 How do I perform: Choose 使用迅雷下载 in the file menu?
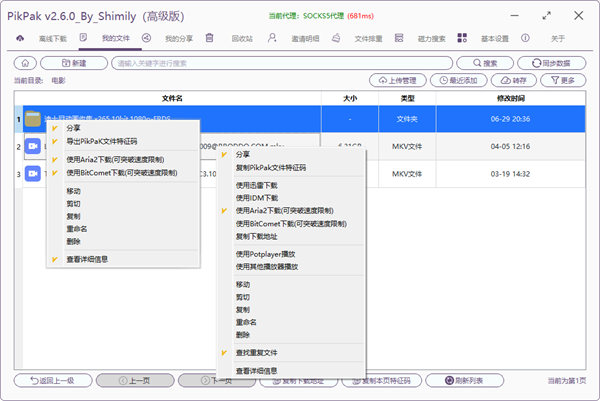pyautogui.click(x=291, y=186)
